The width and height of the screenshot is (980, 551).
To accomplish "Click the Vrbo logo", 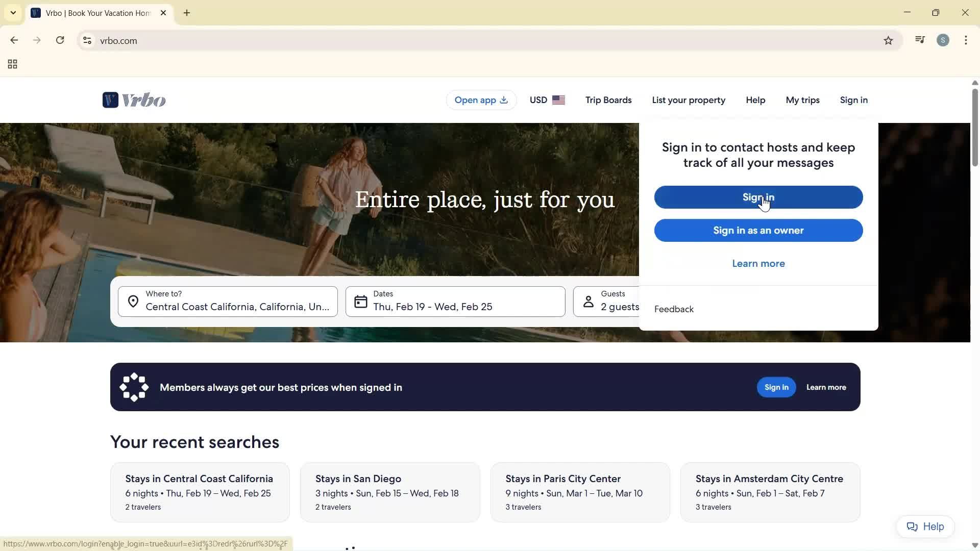I will coord(134,100).
